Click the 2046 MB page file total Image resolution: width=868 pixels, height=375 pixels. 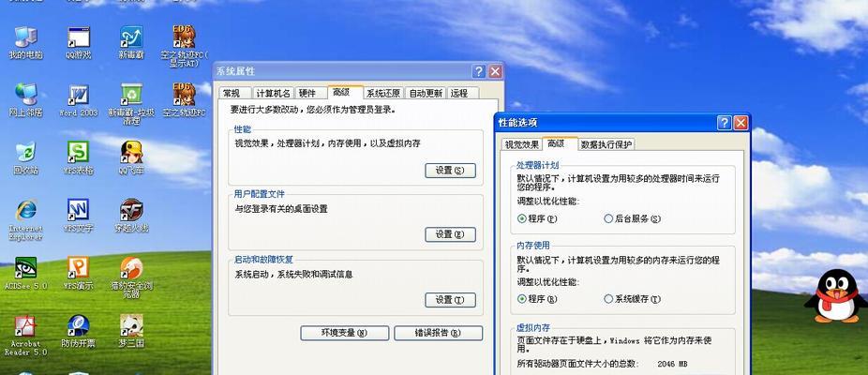(673, 364)
